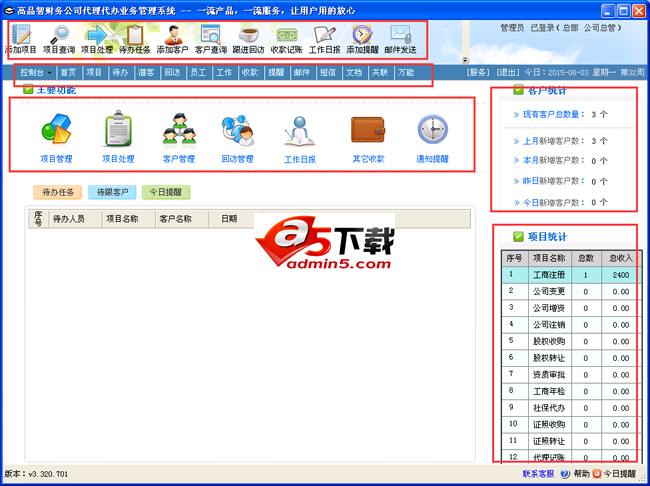
Task: Open 其它收款 wallet icon
Action: tap(368, 130)
